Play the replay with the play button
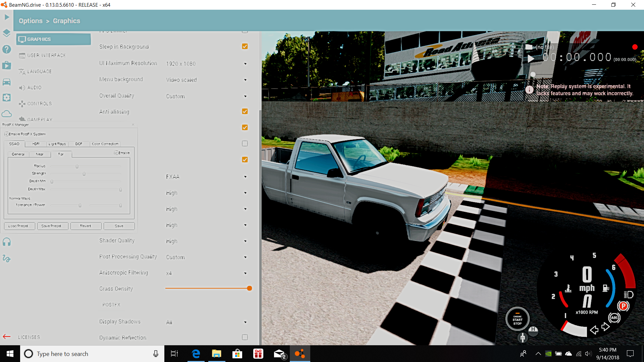The width and height of the screenshot is (644, 362). pos(531,59)
